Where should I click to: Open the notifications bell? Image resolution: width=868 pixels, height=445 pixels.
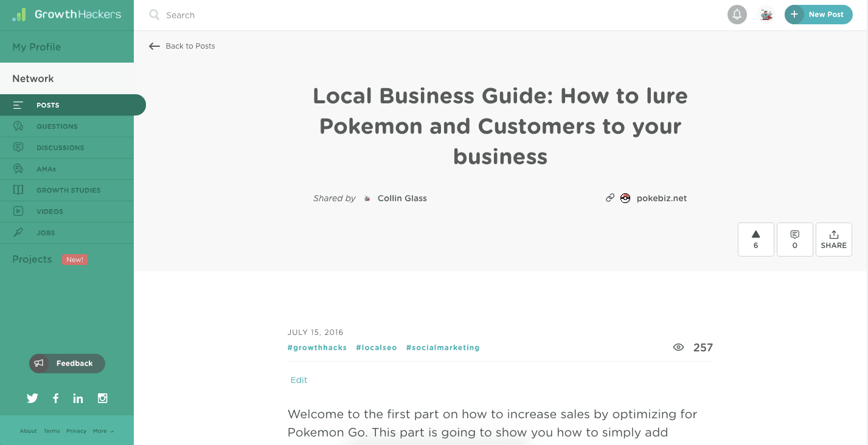(737, 15)
